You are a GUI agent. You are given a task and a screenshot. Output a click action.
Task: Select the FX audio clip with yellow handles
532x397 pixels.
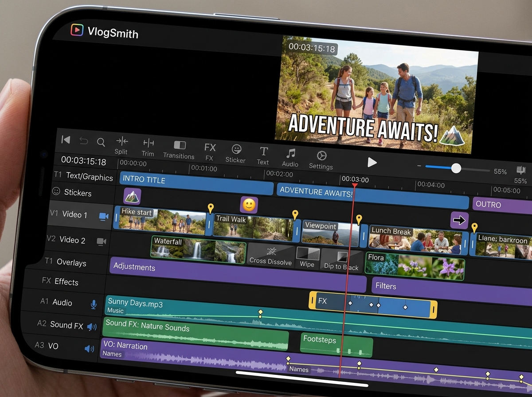point(373,305)
